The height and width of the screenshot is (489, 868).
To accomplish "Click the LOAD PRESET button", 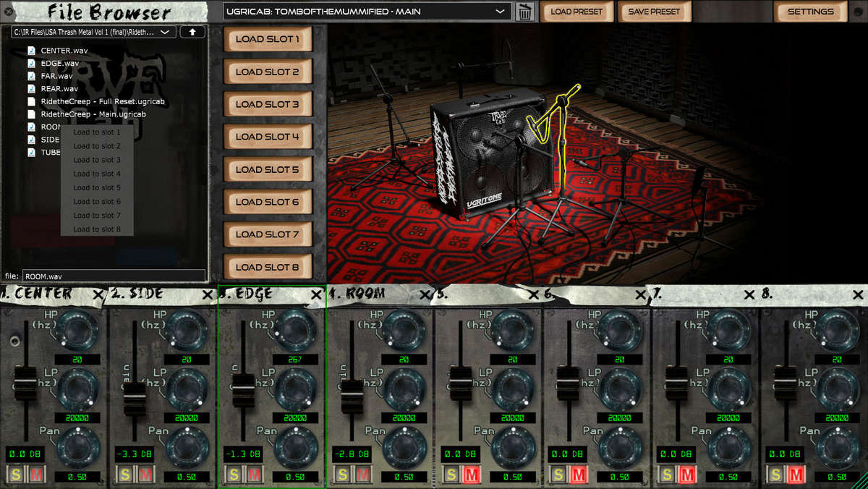I will pyautogui.click(x=576, y=12).
